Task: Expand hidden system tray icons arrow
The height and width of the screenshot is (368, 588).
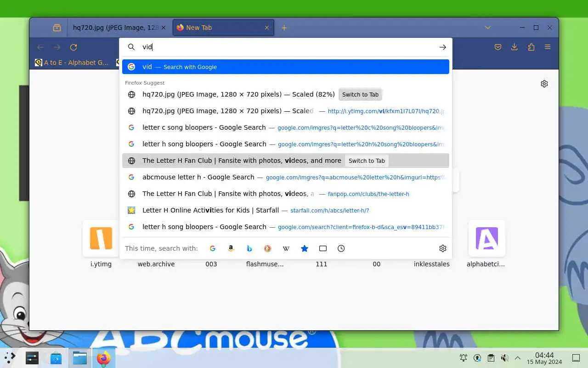Action: pos(518,358)
